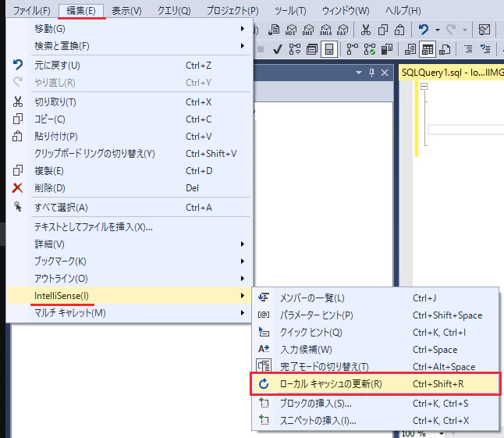Select 完了モードの切り替え(T) toggle item
The height and width of the screenshot is (438, 504).
tap(375, 367)
